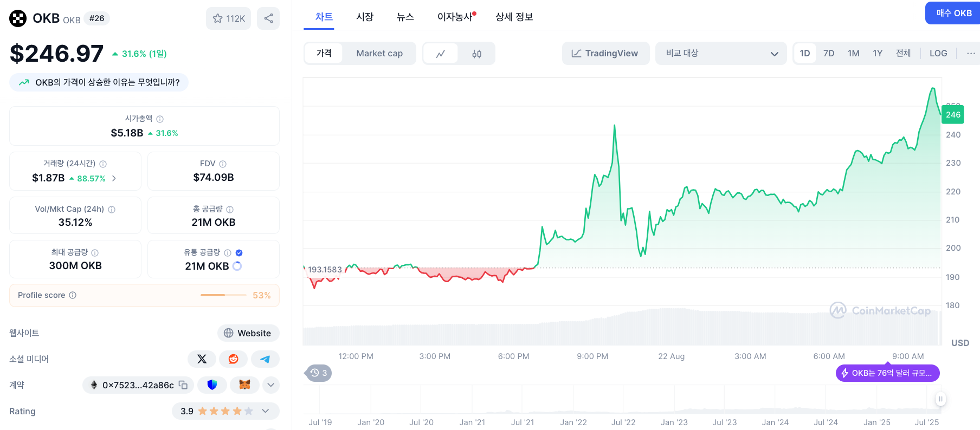
Task: Copy the contract address 0x7523...42a86c
Action: coord(183,385)
